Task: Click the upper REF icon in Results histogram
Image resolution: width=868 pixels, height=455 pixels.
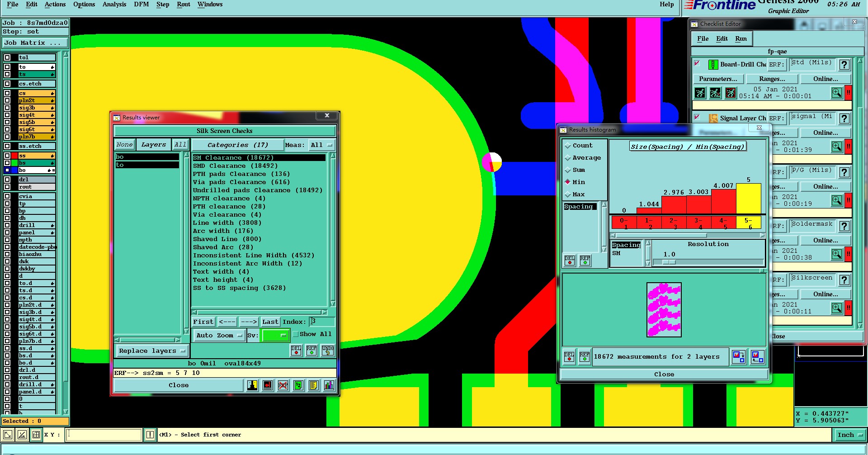Action: (x=585, y=261)
